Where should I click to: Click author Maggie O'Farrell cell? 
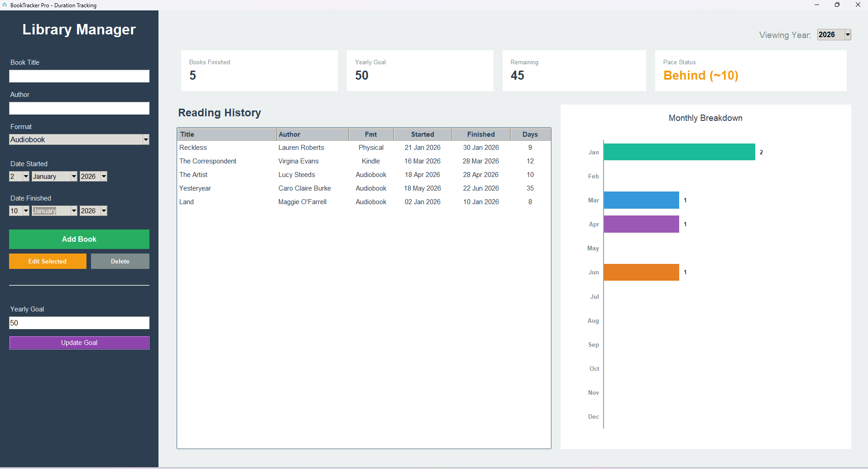(302, 202)
